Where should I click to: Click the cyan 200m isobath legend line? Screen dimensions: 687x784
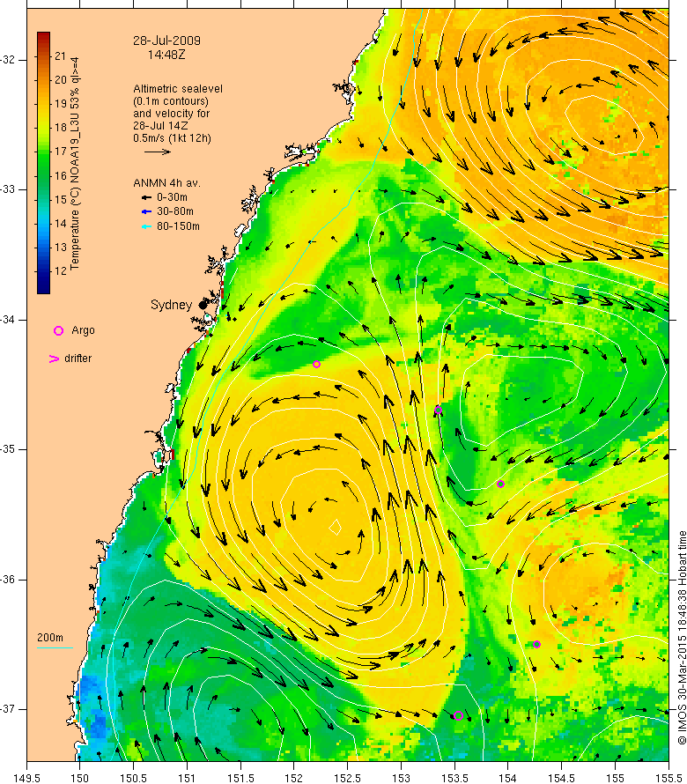point(55,648)
